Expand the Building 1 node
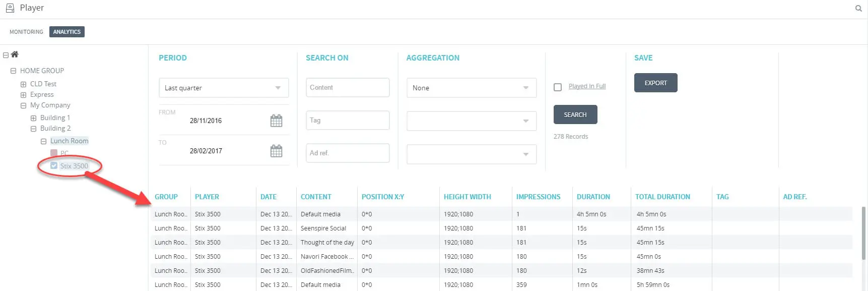 [x=33, y=118]
